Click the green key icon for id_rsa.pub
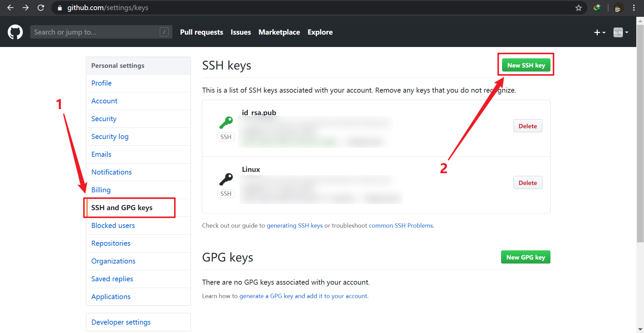Viewport: 644px width, 333px height. (x=226, y=123)
